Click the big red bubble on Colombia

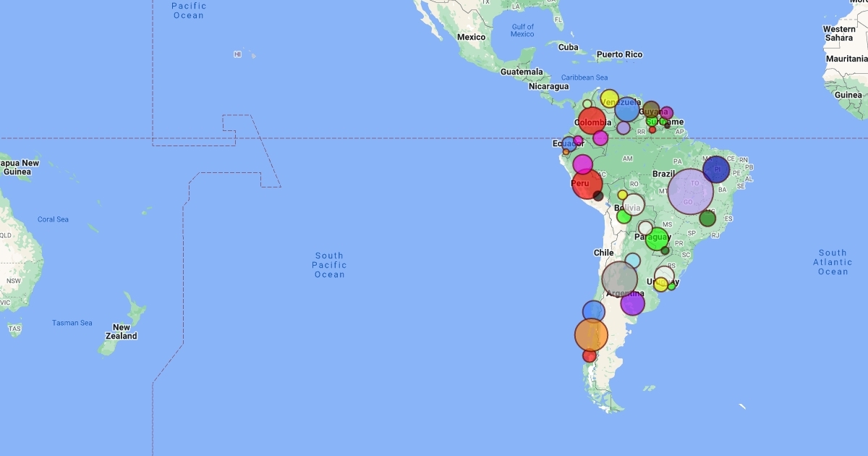[x=592, y=120]
